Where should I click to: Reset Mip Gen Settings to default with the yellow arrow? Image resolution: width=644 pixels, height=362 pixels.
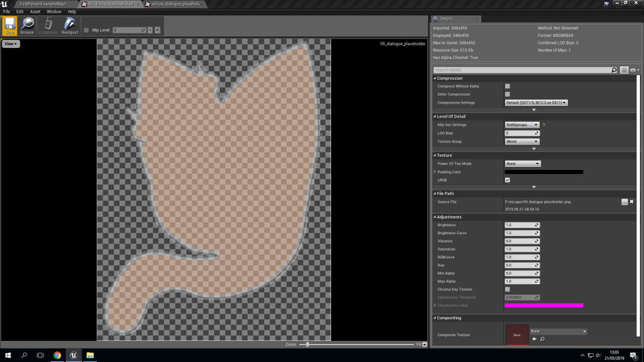[x=543, y=125]
